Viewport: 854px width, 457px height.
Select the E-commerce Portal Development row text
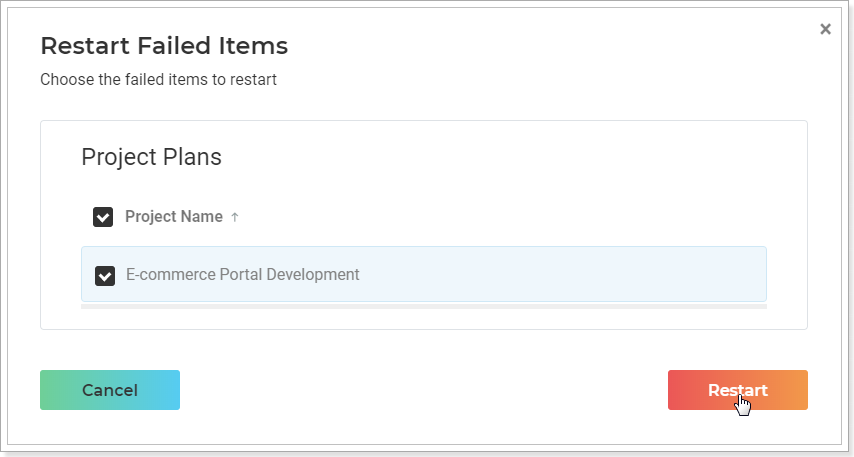(x=242, y=274)
